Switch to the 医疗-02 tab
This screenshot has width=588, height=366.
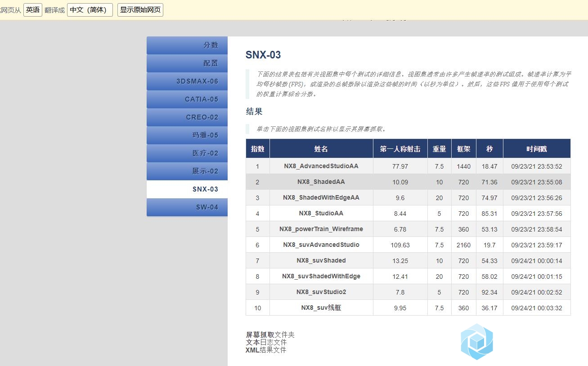pos(187,153)
